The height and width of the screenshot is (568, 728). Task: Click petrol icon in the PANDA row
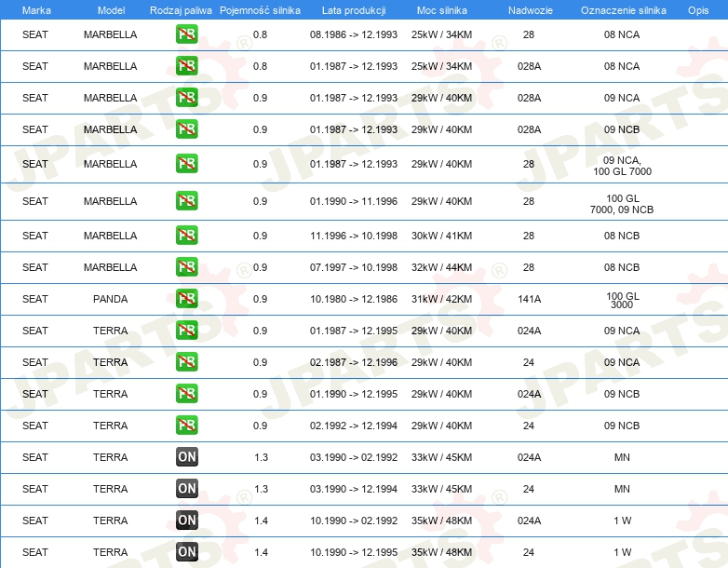(x=186, y=299)
